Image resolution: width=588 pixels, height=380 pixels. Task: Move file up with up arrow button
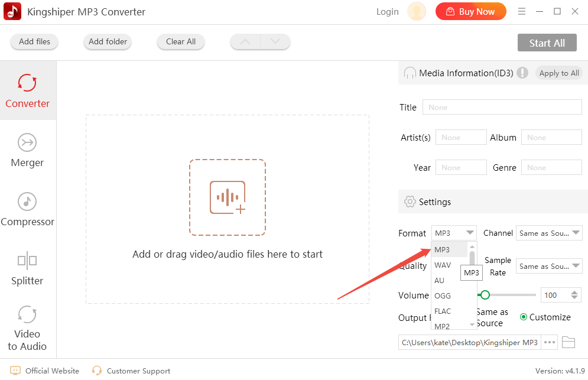tap(245, 41)
